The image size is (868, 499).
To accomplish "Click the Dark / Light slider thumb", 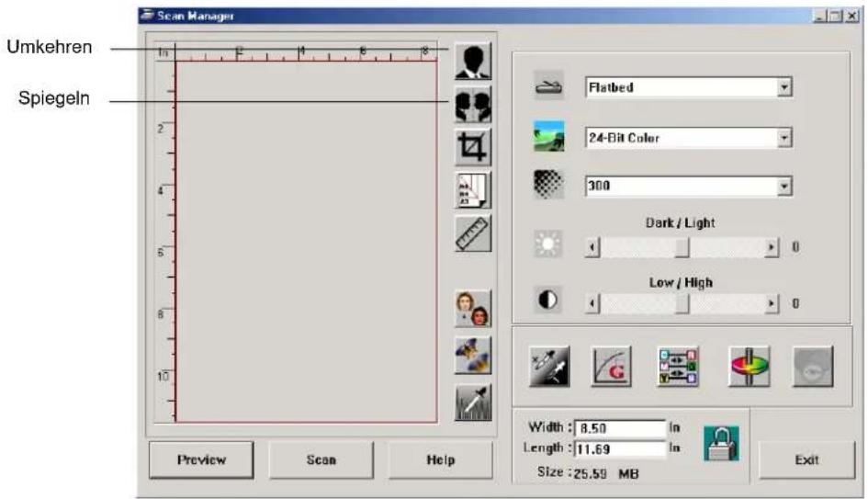I will pyautogui.click(x=682, y=247).
